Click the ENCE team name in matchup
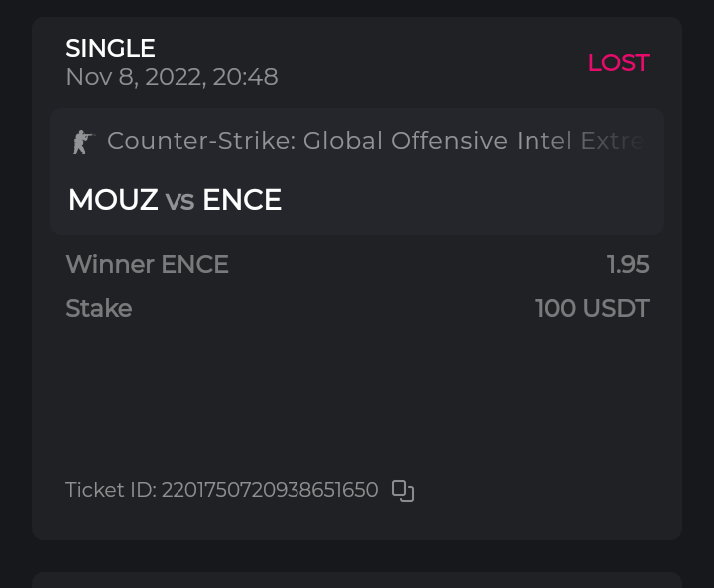This screenshot has height=588, width=714. [x=242, y=200]
